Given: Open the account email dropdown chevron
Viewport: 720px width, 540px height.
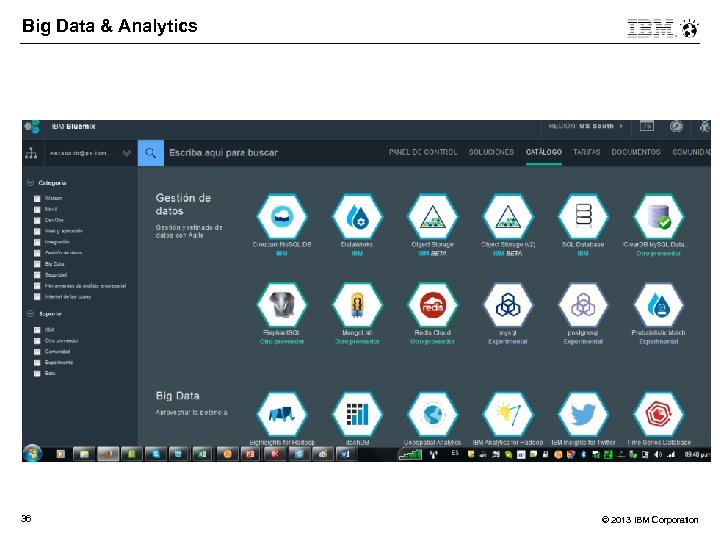Looking at the screenshot, I should click(127, 153).
